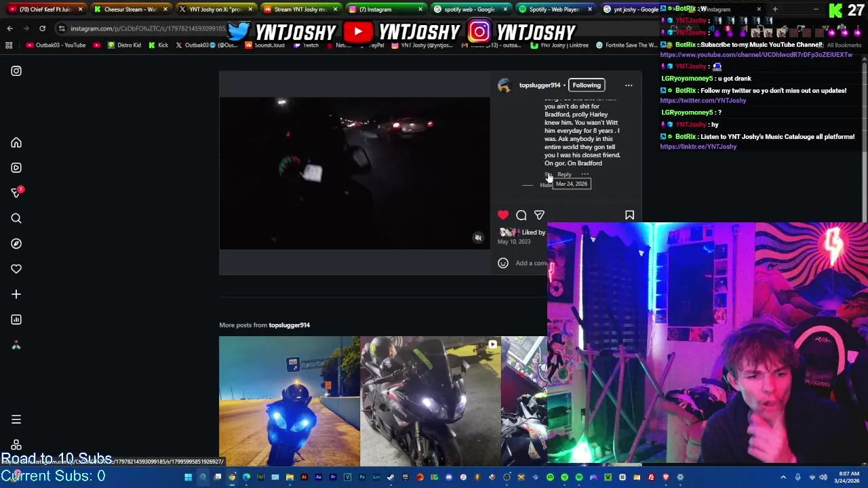Viewport: 868px width, 488px height.
Task: Open comment bubble icon under post
Action: click(521, 215)
